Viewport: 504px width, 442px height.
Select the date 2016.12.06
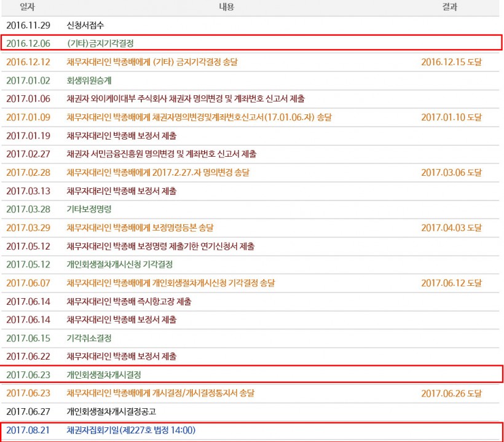point(28,44)
